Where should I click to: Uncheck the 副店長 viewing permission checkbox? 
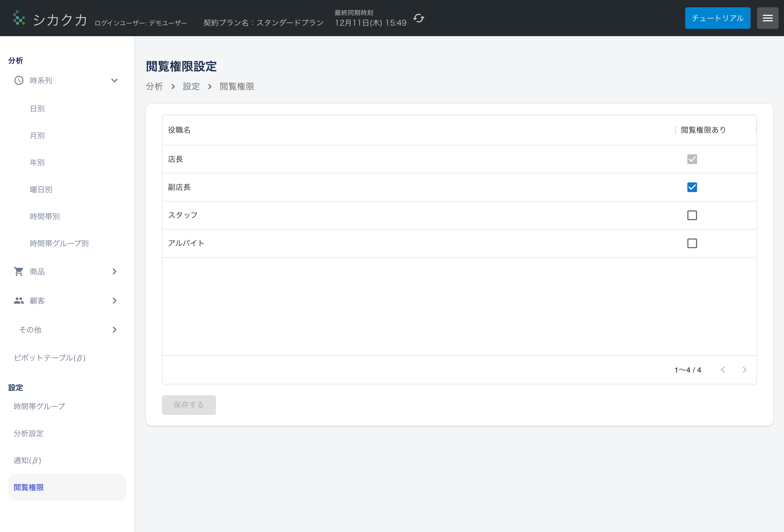(x=692, y=187)
